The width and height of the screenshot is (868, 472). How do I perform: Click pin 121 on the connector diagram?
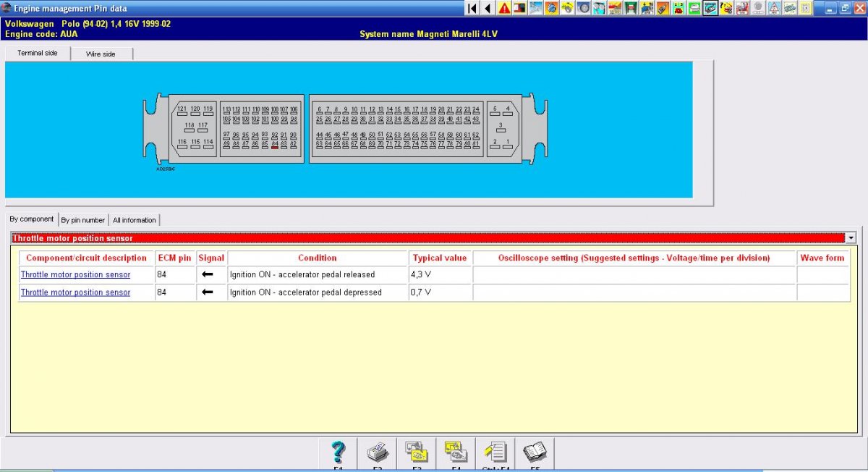182,110
